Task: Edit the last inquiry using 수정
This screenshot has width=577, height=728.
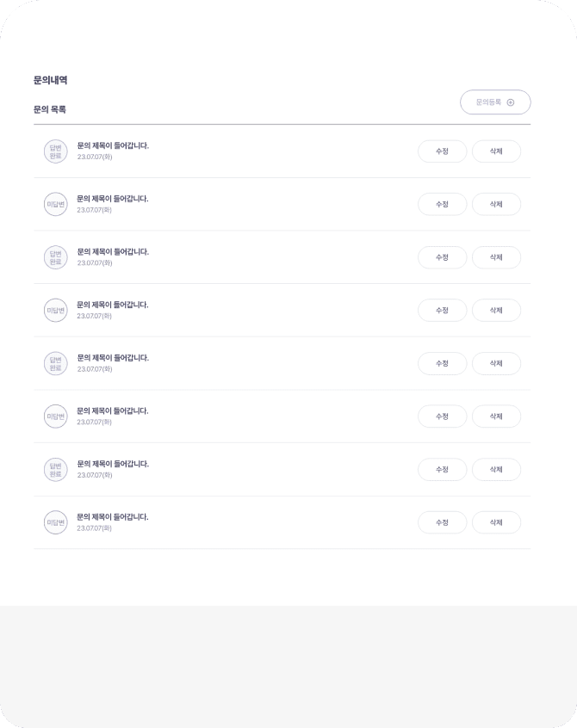Action: [442, 522]
